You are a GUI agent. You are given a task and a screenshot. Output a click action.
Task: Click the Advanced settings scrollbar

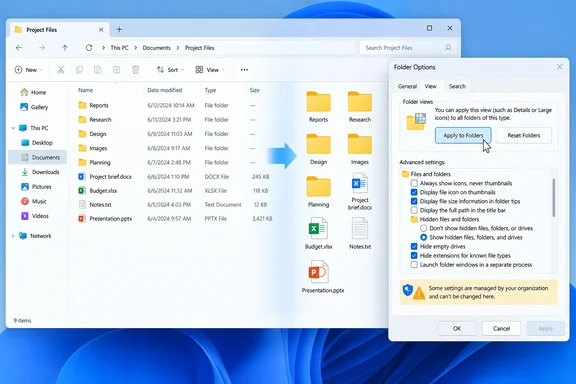pos(554,197)
